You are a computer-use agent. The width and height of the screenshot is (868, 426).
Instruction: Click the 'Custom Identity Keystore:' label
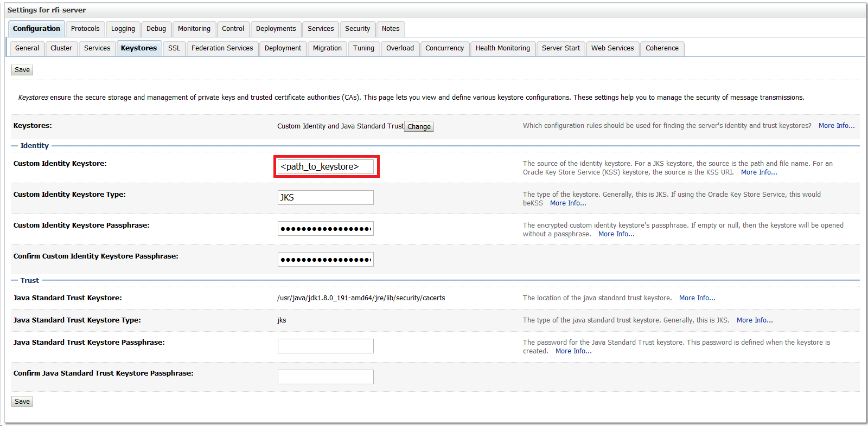pos(60,164)
